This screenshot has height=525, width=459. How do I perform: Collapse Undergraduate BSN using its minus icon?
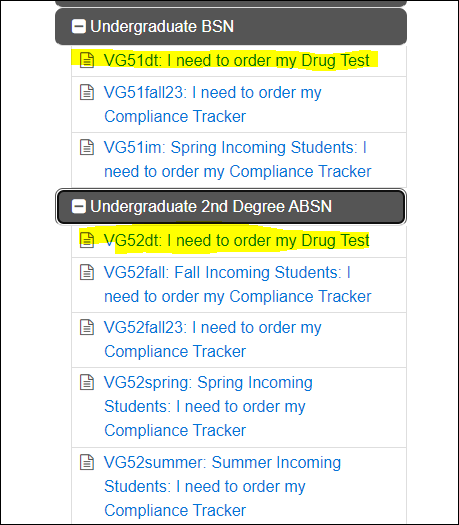[x=79, y=26]
